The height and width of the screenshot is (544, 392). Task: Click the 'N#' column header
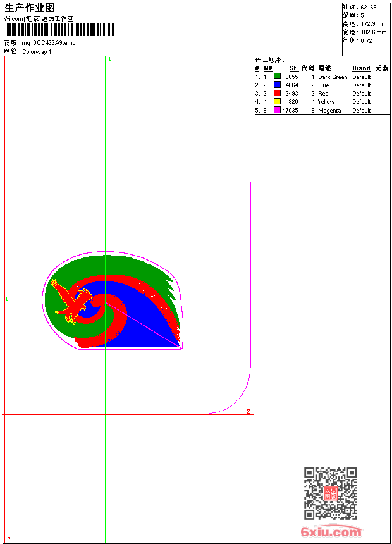point(268,68)
